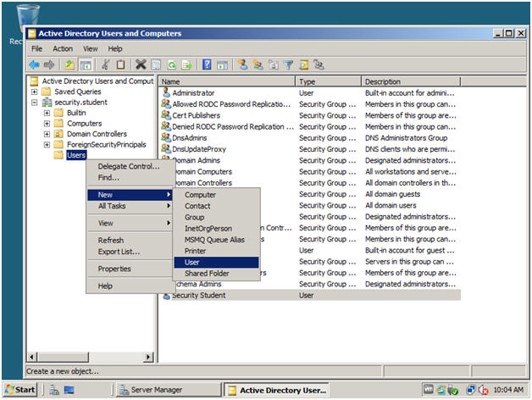Click the Cut scissors toolbar icon
This screenshot has width=532, height=400.
click(x=106, y=64)
